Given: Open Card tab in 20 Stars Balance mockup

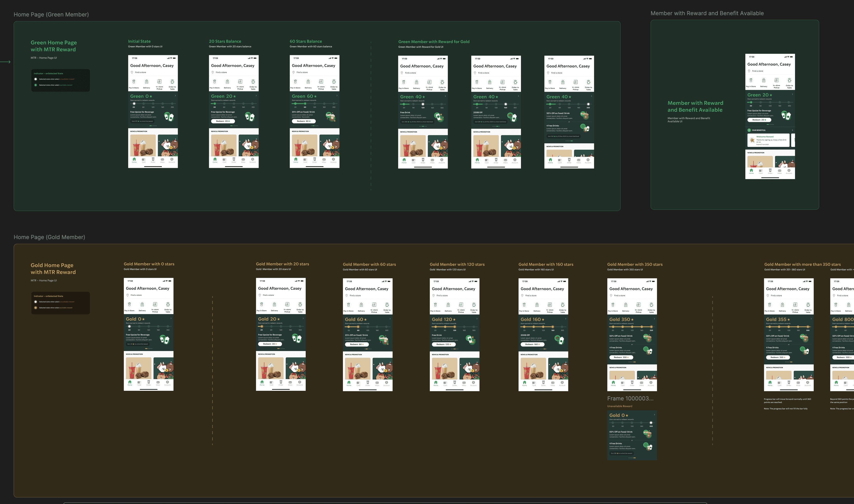Looking at the screenshot, I should pos(224,160).
